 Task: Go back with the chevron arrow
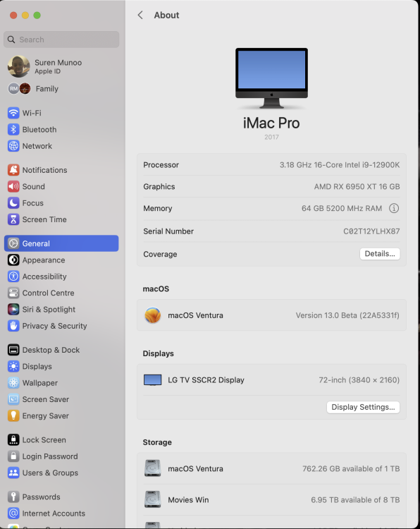tap(140, 16)
